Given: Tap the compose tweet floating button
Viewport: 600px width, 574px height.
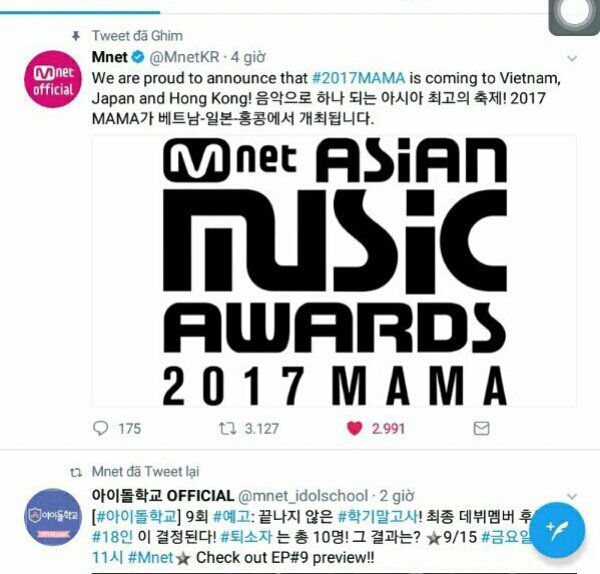Looking at the screenshot, I should [x=558, y=530].
